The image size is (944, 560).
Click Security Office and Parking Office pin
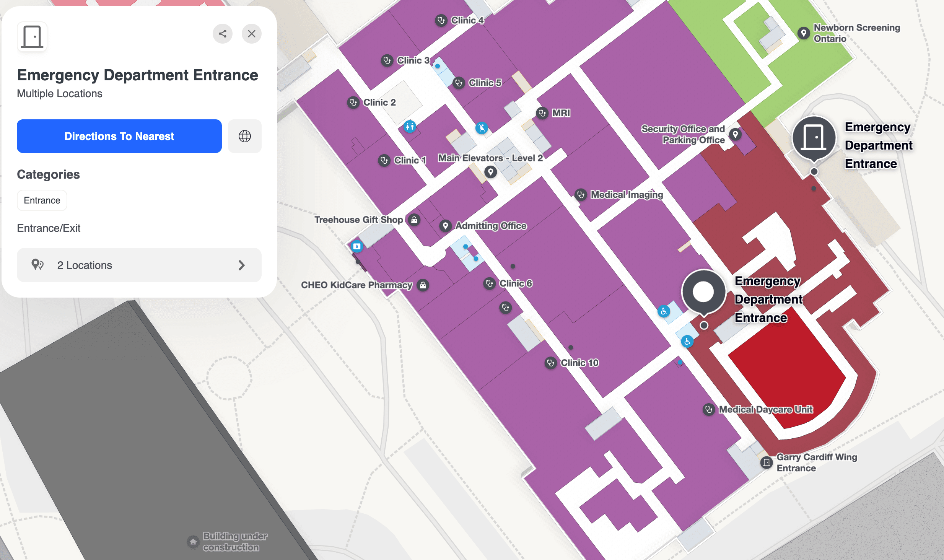[735, 134]
